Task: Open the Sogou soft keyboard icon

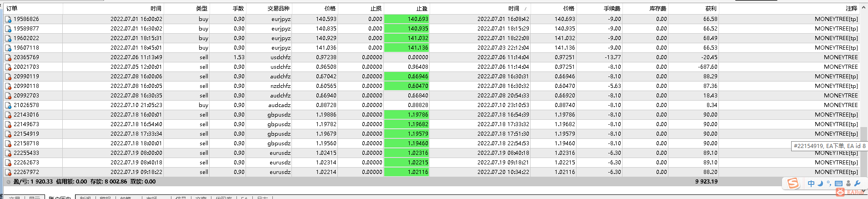Action: 839,184
